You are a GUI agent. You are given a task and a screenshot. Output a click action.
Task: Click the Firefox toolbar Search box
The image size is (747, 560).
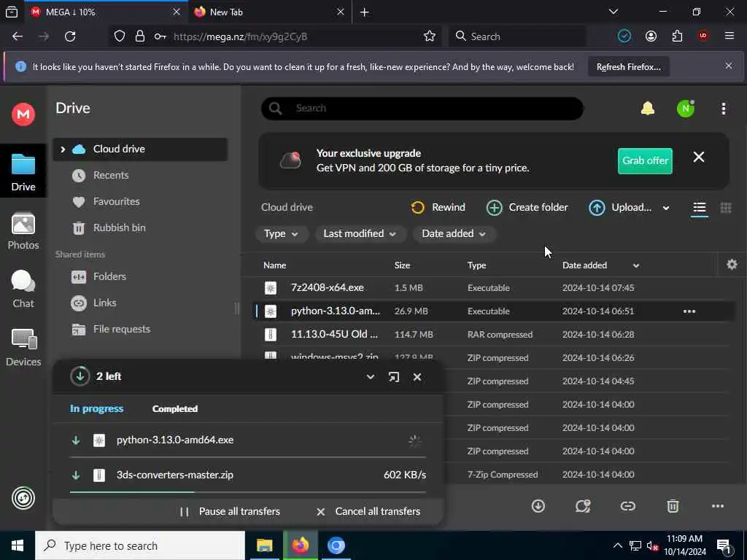(517, 36)
